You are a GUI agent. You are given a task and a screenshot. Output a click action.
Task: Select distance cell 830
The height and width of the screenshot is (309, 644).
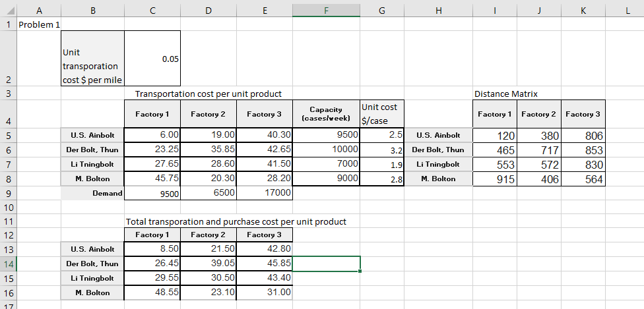pyautogui.click(x=583, y=164)
